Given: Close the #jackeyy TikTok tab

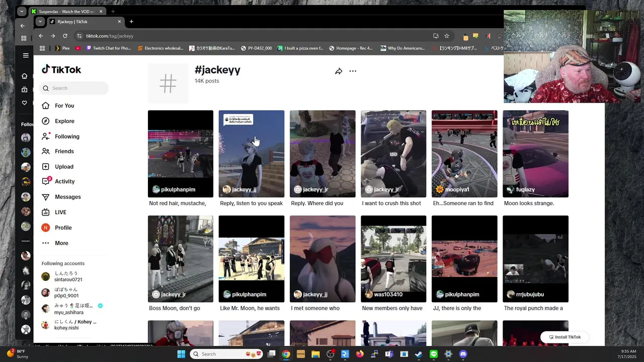Looking at the screenshot, I should [x=119, y=22].
